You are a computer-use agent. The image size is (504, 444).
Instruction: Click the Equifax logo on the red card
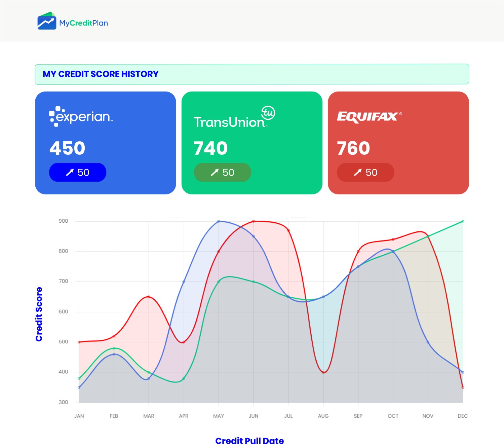[x=370, y=117]
